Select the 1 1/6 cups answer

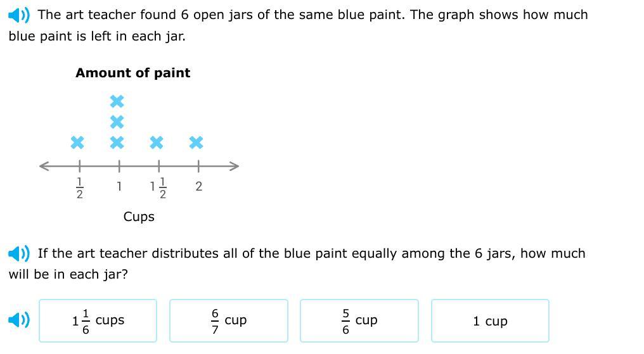(98, 321)
